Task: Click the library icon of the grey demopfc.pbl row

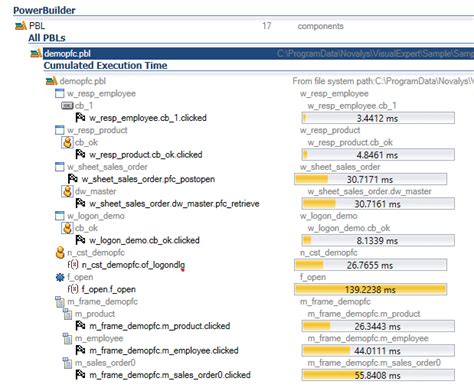Action: coord(51,81)
